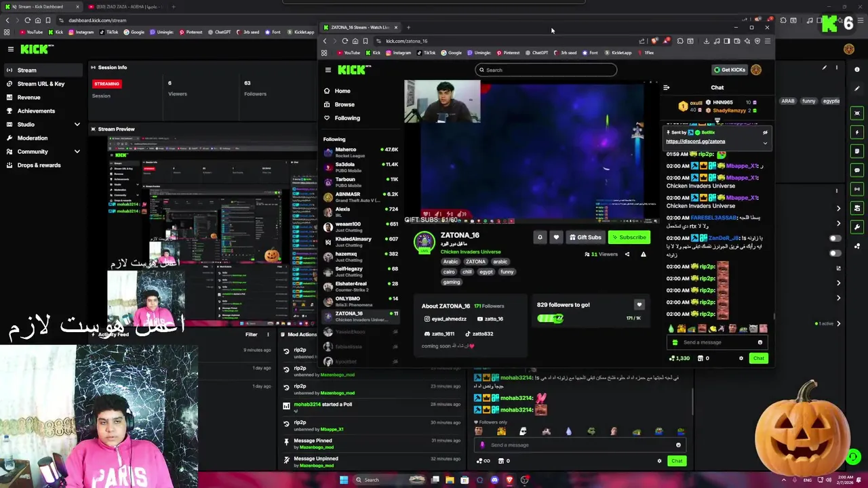Click the 'egypt' tag chip
The image size is (868, 488).
pos(486,272)
